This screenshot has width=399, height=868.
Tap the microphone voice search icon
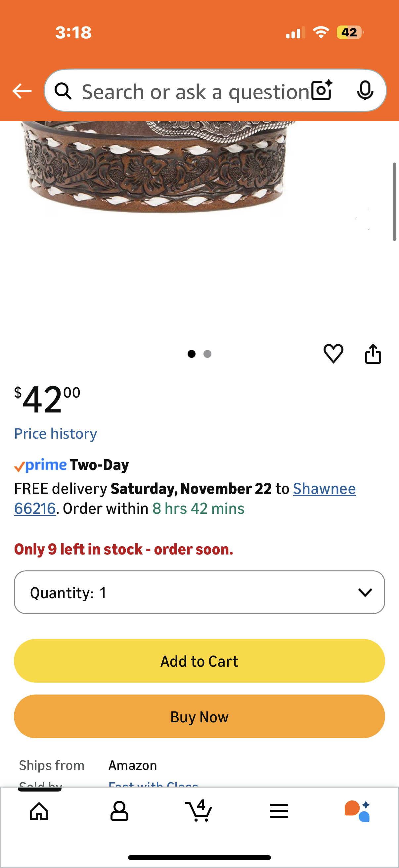click(x=365, y=91)
